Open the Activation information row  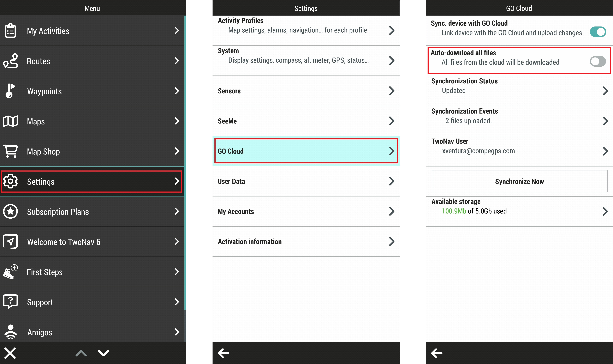306,242
